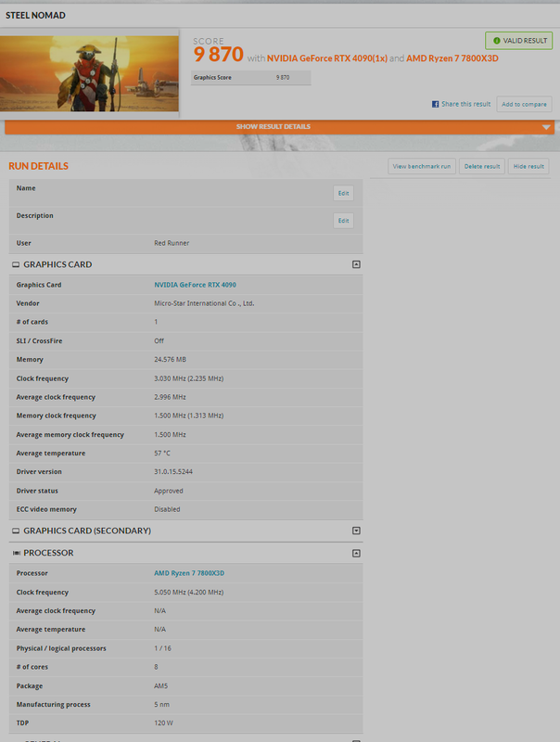
Task: Click ECC video memory Disabled value
Action: click(x=167, y=509)
